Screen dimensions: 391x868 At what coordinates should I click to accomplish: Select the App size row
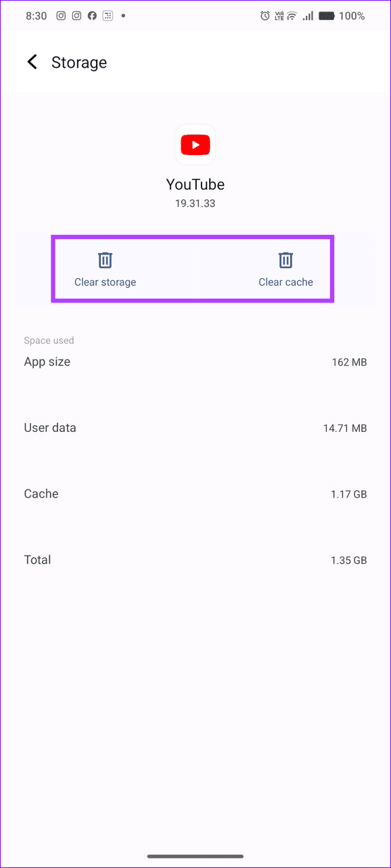[x=195, y=362]
